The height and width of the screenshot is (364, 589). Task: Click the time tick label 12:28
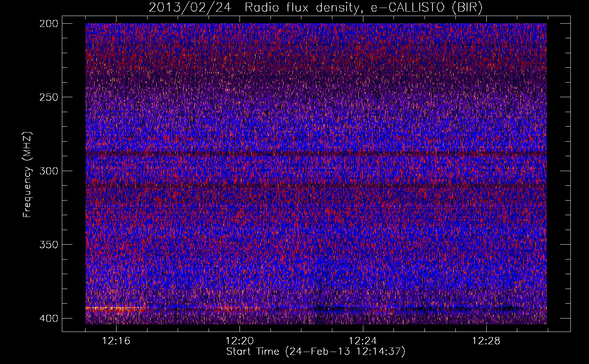(x=486, y=341)
